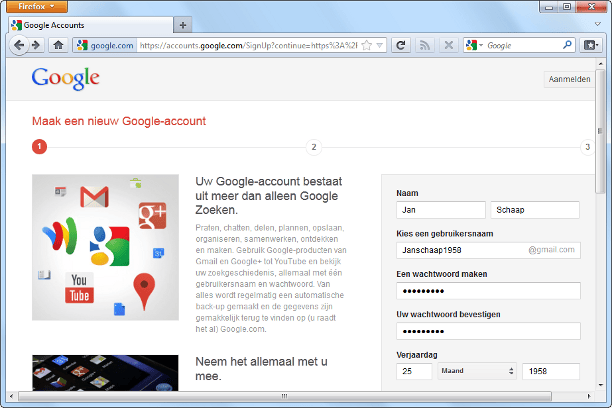
Task: Click the vertical scrollbar down arrow
Action: (600, 385)
